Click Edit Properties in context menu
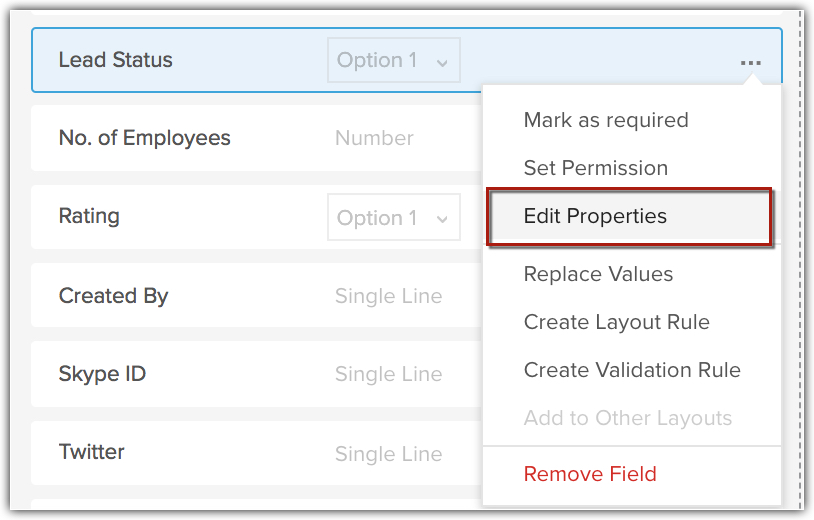This screenshot has height=520, width=814. tap(595, 216)
